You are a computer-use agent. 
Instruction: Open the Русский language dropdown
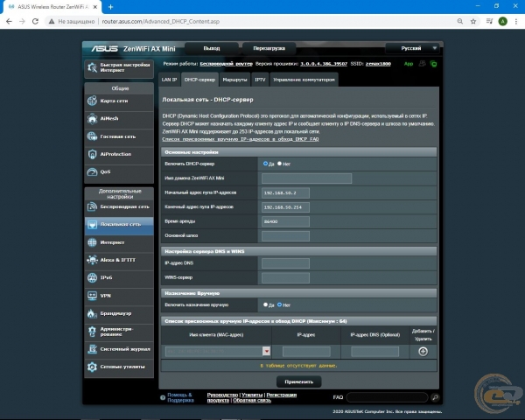(412, 48)
